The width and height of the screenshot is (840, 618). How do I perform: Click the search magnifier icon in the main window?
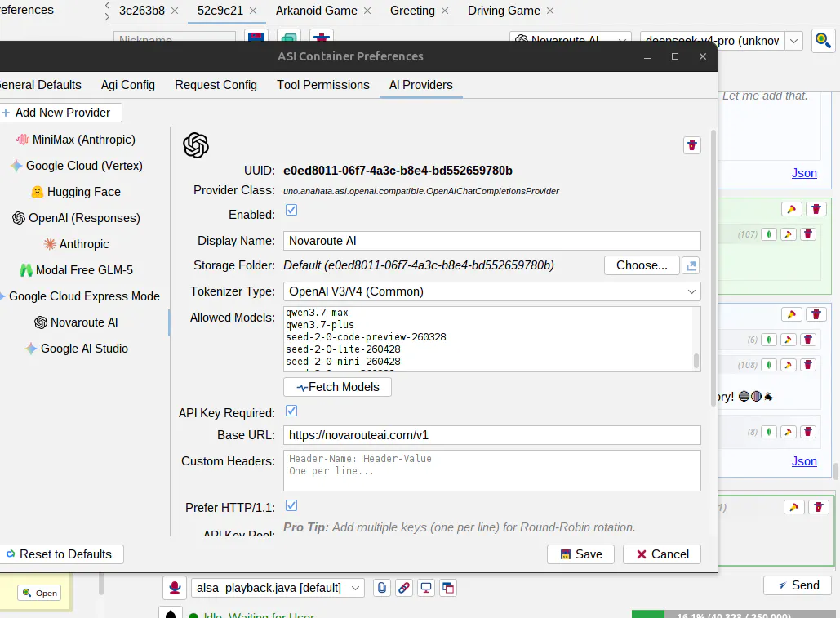point(822,40)
